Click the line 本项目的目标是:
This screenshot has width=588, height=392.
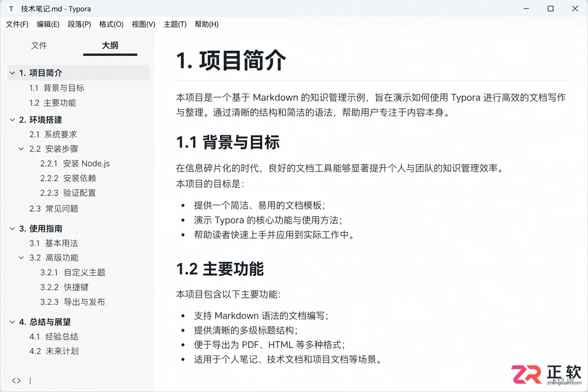(210, 184)
